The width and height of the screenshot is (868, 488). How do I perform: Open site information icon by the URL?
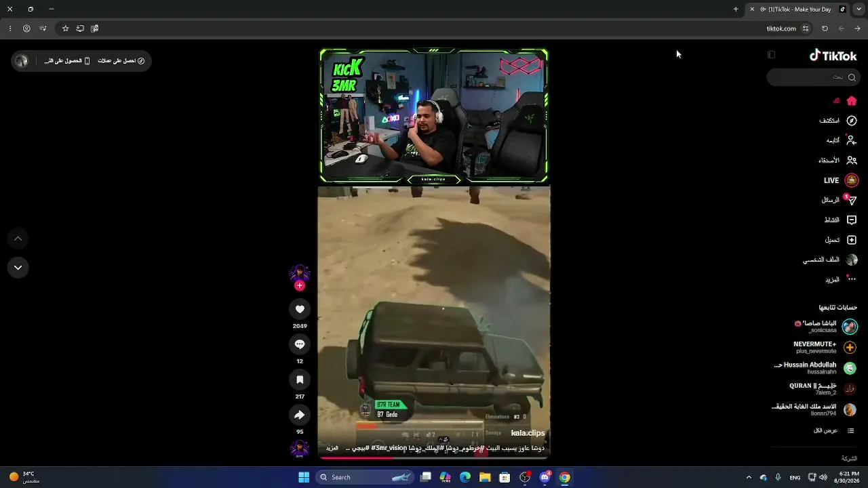coord(806,28)
